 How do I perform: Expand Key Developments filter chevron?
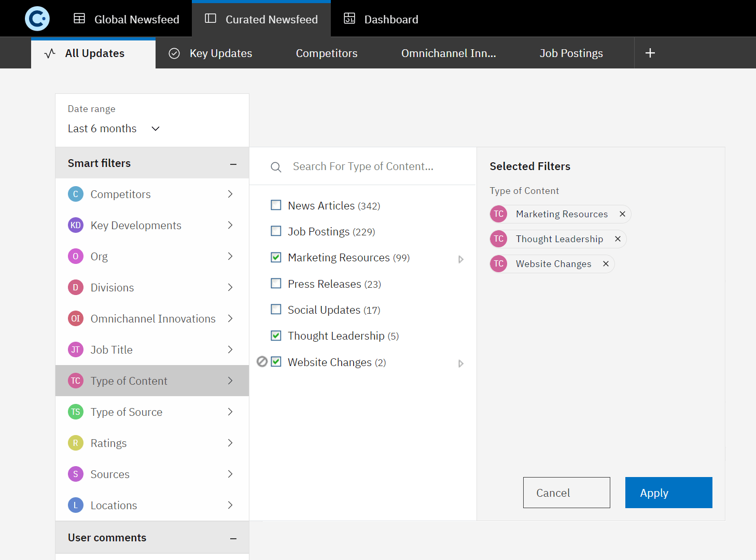(230, 225)
